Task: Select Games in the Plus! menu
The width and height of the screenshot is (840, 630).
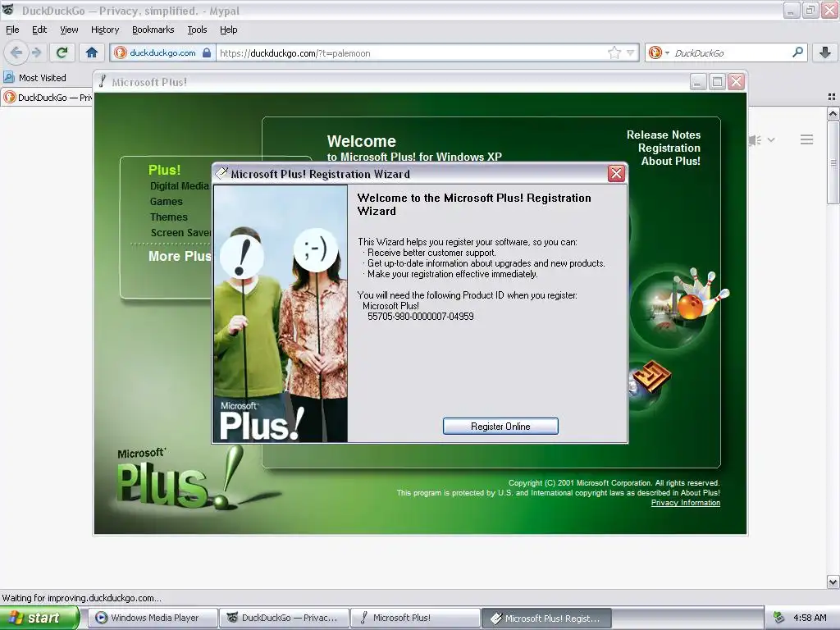Action: 166,202
